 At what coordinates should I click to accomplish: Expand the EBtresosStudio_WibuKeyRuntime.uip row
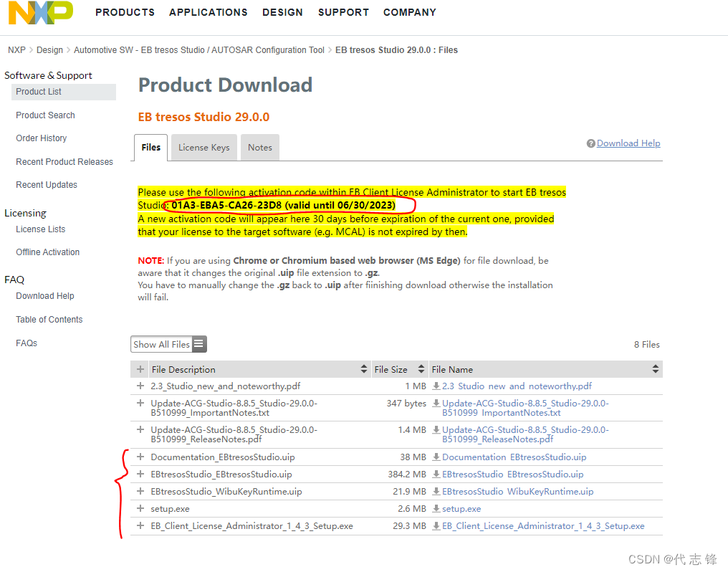[x=140, y=491]
